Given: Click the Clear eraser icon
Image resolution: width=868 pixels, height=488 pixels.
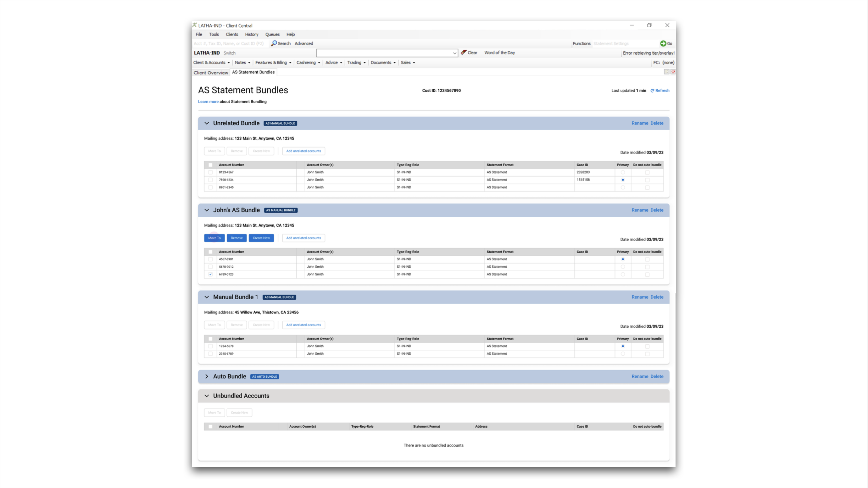Looking at the screenshot, I should [x=463, y=52].
